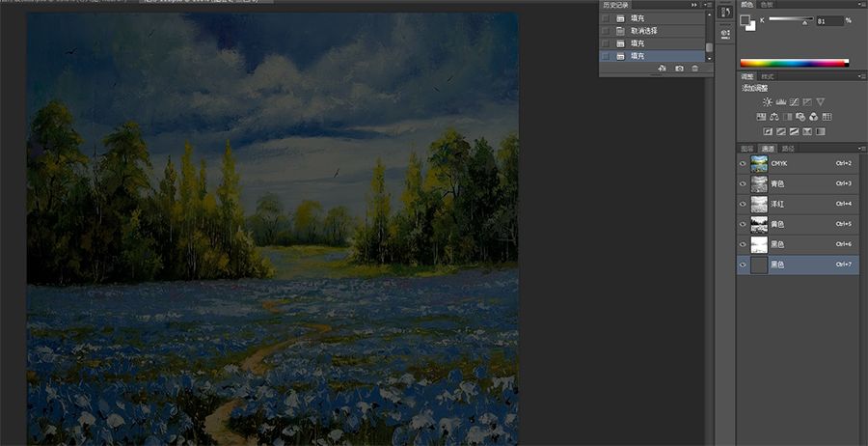Switch to the 颜色 tab
This screenshot has width=868, height=446.
click(x=747, y=5)
